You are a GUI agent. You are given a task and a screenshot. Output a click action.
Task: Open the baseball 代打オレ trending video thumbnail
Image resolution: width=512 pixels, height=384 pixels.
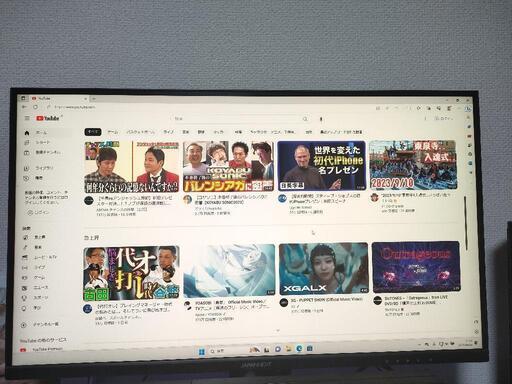pyautogui.click(x=131, y=273)
